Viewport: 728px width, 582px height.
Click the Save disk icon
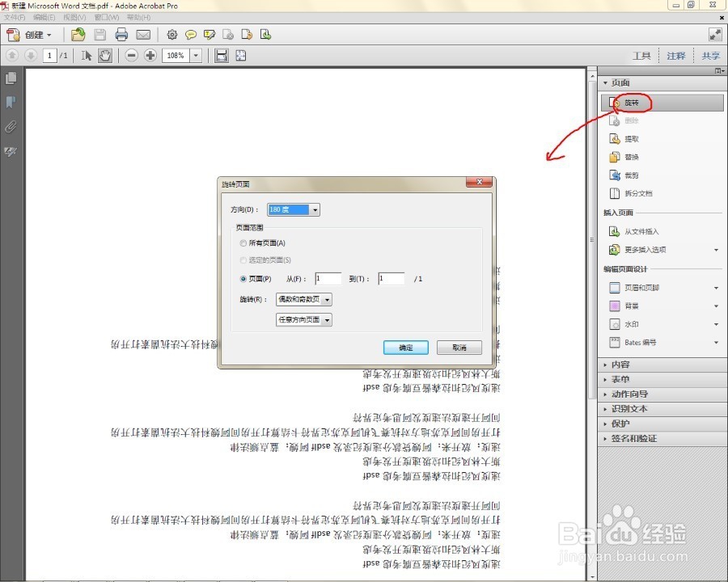[99, 35]
